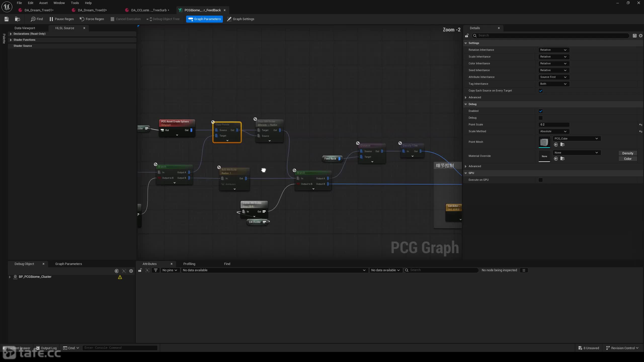644x362 pixels.
Task: Click the Graph Parameters button
Action: (204, 19)
